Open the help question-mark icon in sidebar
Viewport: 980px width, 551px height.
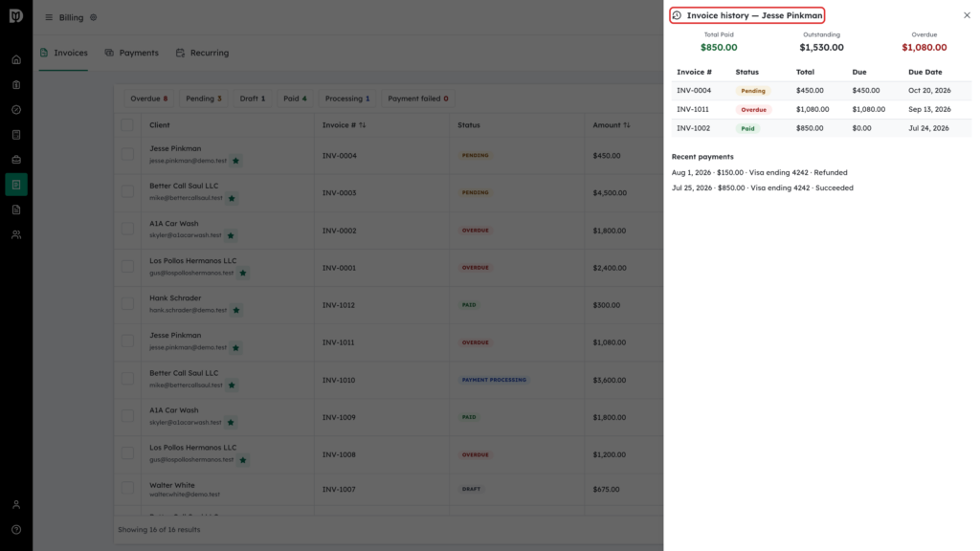pyautogui.click(x=16, y=530)
